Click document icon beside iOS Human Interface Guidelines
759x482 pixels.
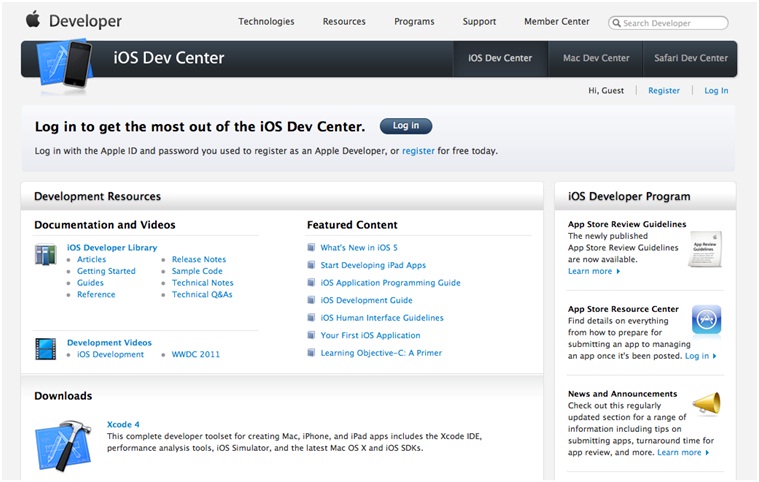pyautogui.click(x=311, y=317)
